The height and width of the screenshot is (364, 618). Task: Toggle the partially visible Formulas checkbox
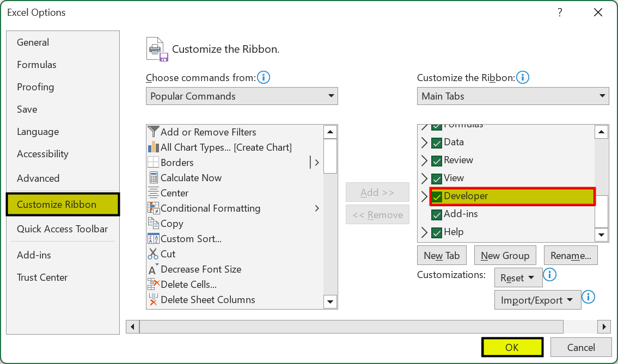pos(436,127)
